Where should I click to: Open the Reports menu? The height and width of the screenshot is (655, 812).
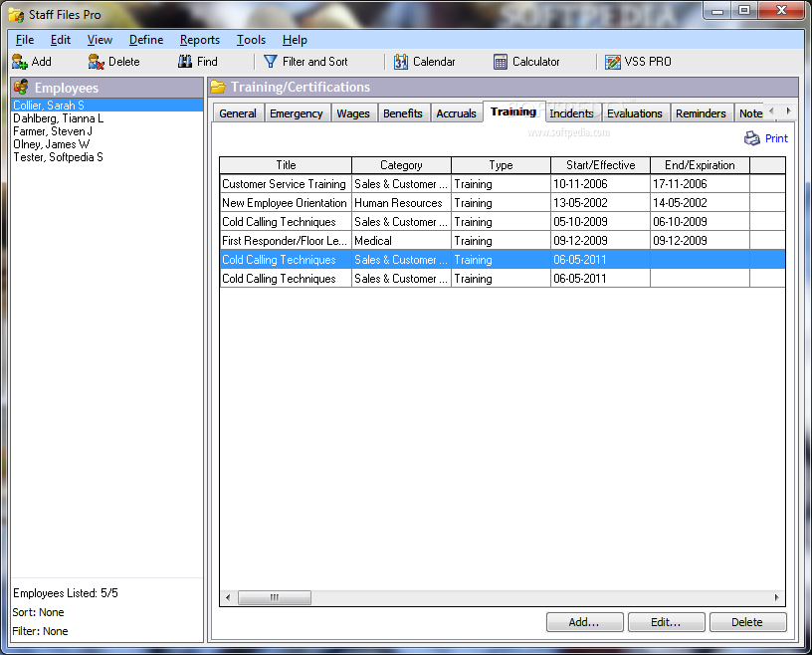(199, 40)
